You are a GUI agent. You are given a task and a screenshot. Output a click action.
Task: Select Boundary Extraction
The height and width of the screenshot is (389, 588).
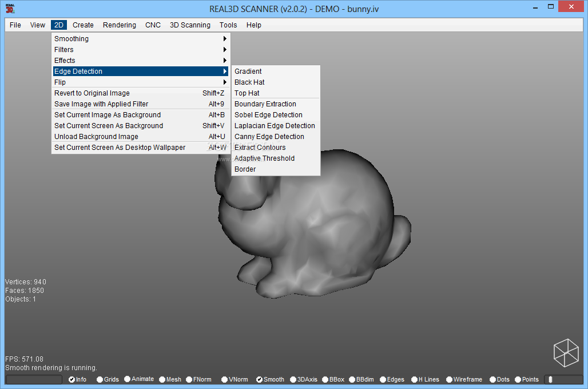(276, 104)
